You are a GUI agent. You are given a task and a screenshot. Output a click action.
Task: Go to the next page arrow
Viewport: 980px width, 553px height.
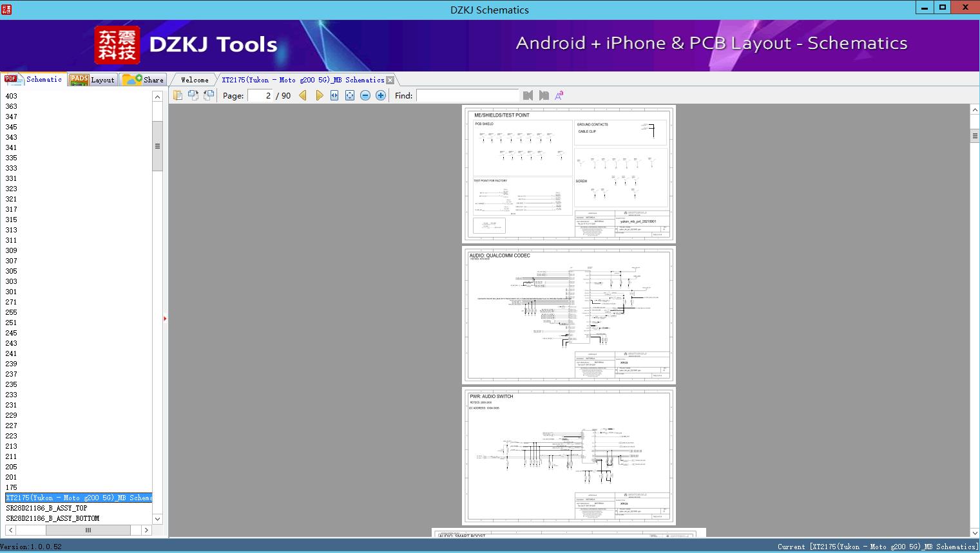click(x=319, y=95)
